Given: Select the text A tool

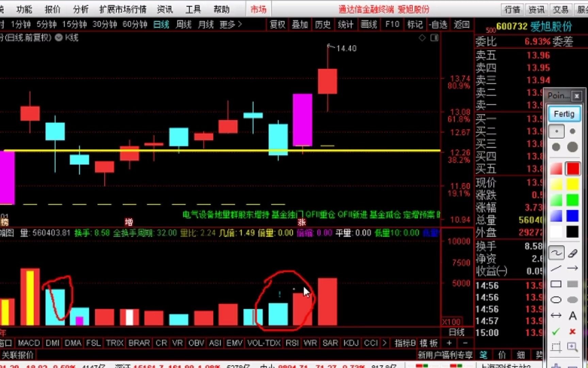Looking at the screenshot, I should (x=573, y=316).
